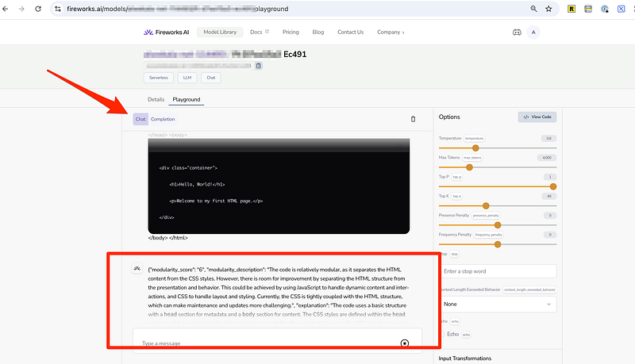Clear the chat using the trash icon
Image resolution: width=635 pixels, height=364 pixels.
click(413, 119)
